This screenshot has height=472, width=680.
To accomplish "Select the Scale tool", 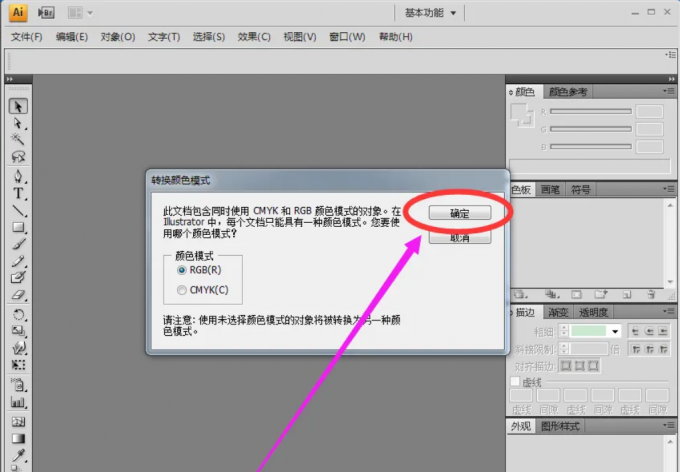I will pyautogui.click(x=18, y=331).
